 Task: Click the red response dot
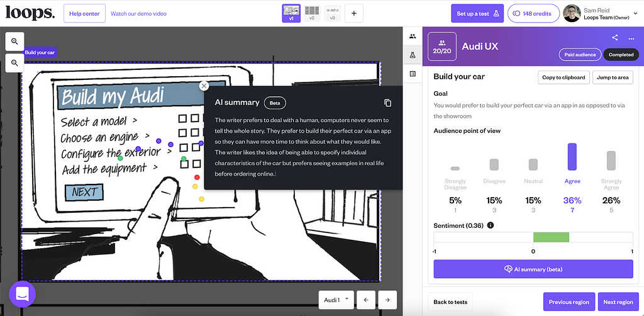(197, 177)
